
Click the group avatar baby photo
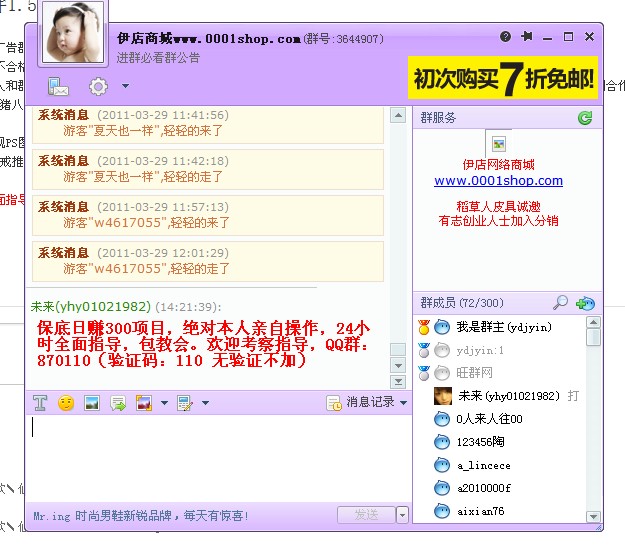pos(73,32)
